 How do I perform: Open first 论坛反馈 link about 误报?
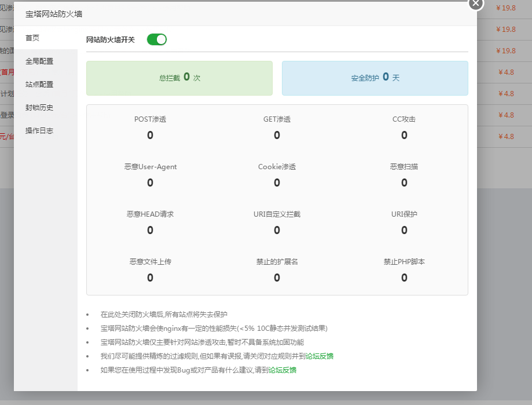pos(320,356)
